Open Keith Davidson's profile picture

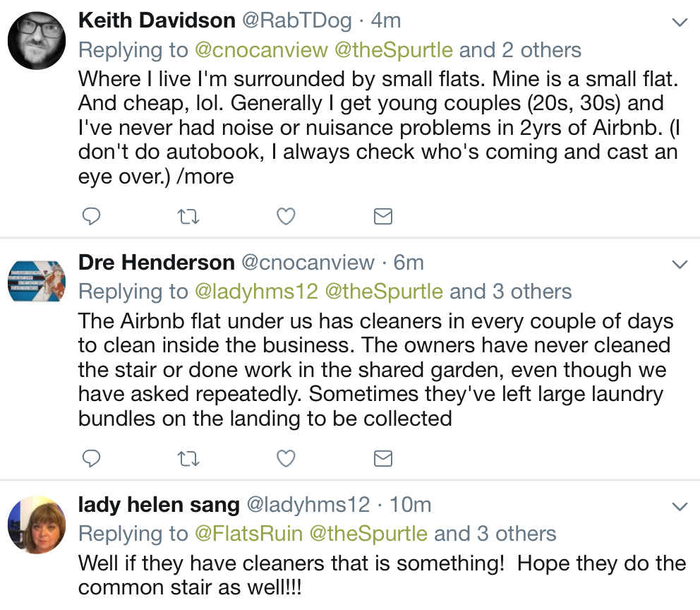coord(37,40)
